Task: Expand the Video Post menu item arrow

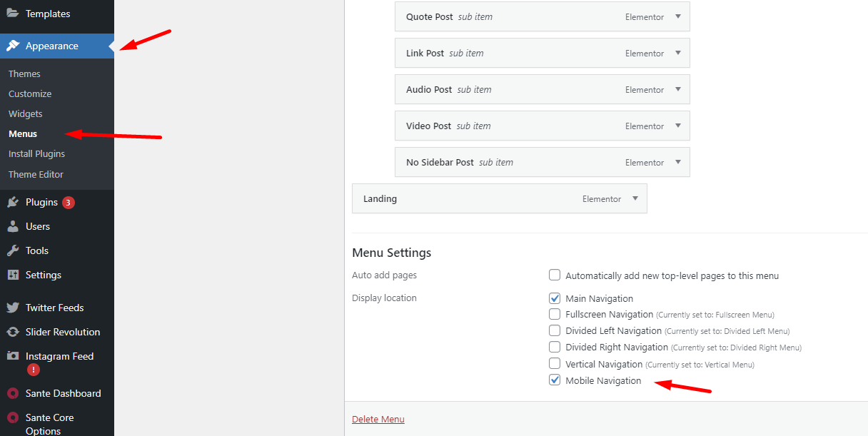Action: 678,126
